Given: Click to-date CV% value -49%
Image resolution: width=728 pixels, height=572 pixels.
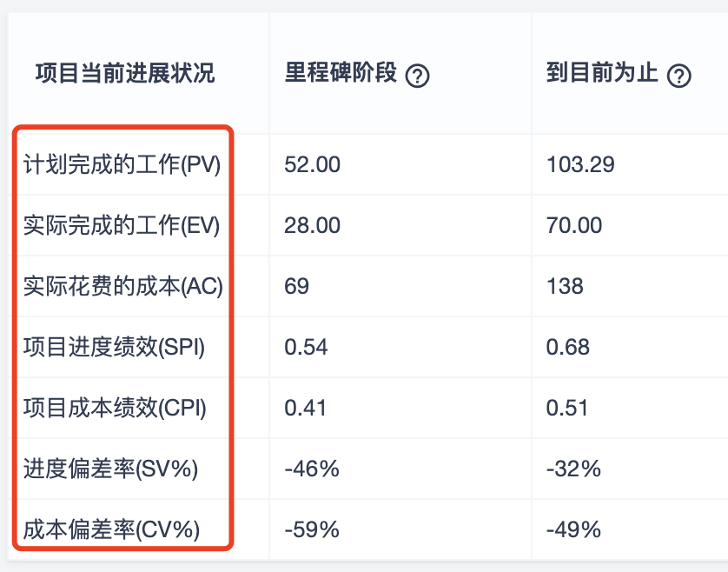Looking at the screenshot, I should (x=573, y=529).
